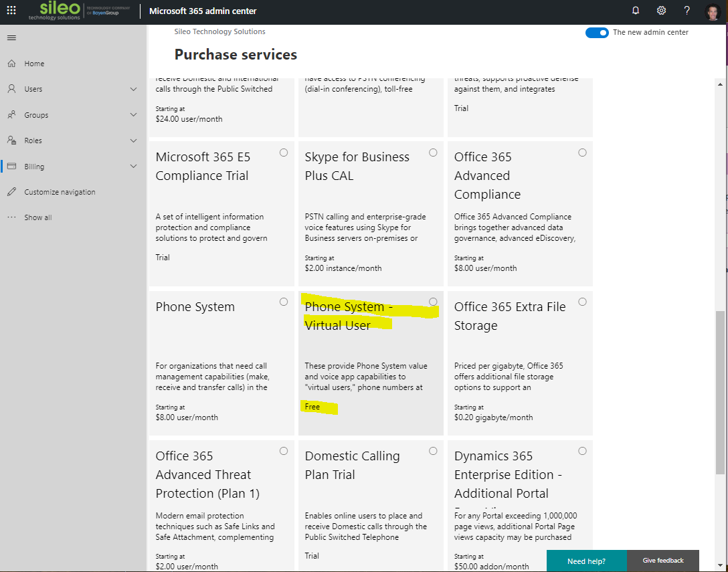Click Microsoft 365 admin center title
This screenshot has width=728, height=572.
pyautogui.click(x=203, y=11)
